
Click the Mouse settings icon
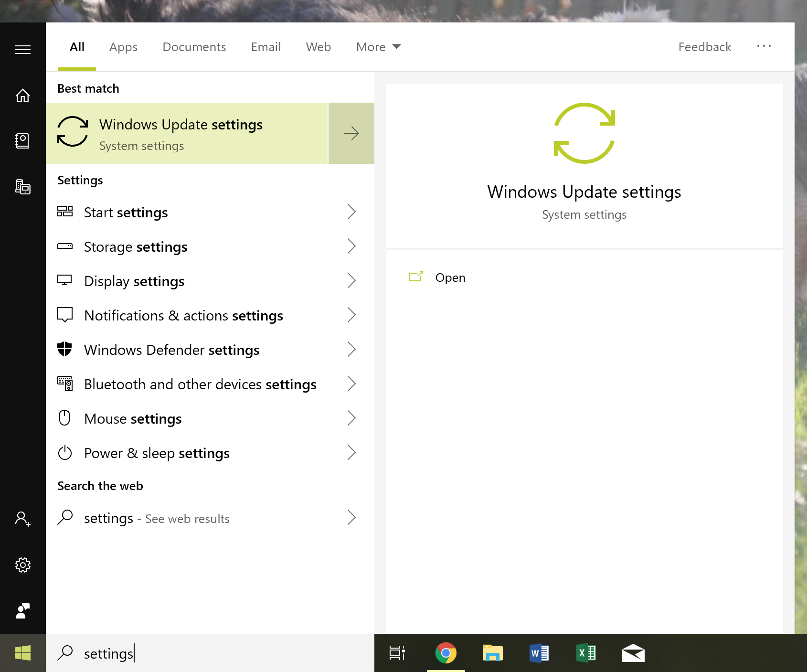tap(65, 418)
